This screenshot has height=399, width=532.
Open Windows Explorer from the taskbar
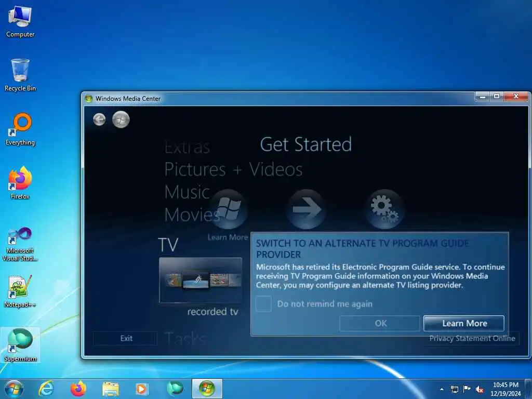point(111,389)
